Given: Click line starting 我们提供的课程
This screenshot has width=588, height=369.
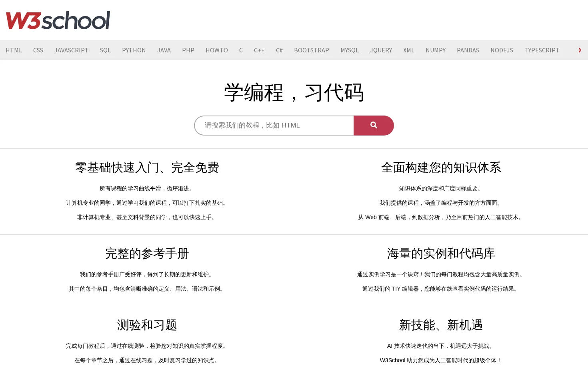Looking at the screenshot, I should tap(441, 203).
